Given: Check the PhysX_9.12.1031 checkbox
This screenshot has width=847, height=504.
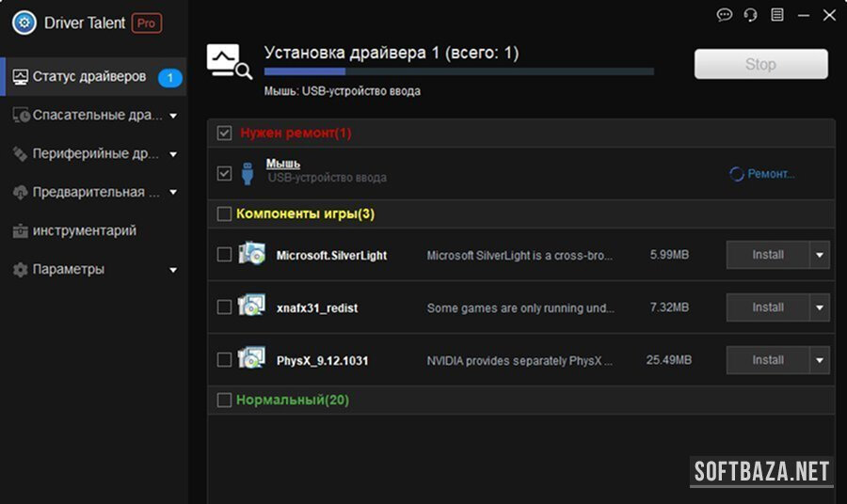Looking at the screenshot, I should tap(224, 359).
